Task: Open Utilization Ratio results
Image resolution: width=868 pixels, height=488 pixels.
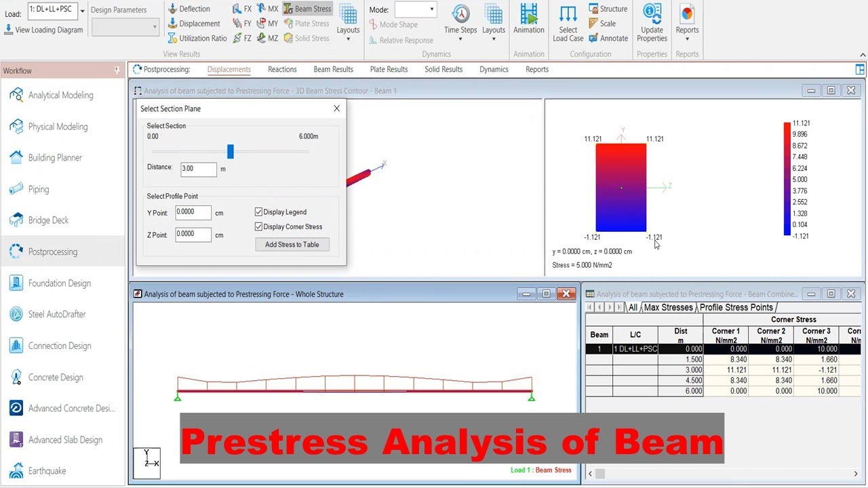Action: [197, 39]
